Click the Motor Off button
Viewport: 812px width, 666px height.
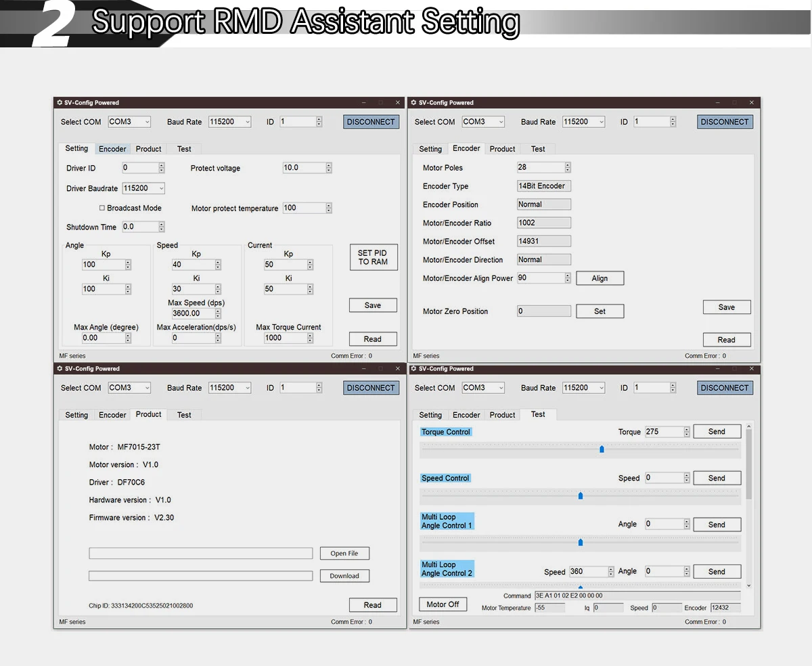tap(443, 604)
